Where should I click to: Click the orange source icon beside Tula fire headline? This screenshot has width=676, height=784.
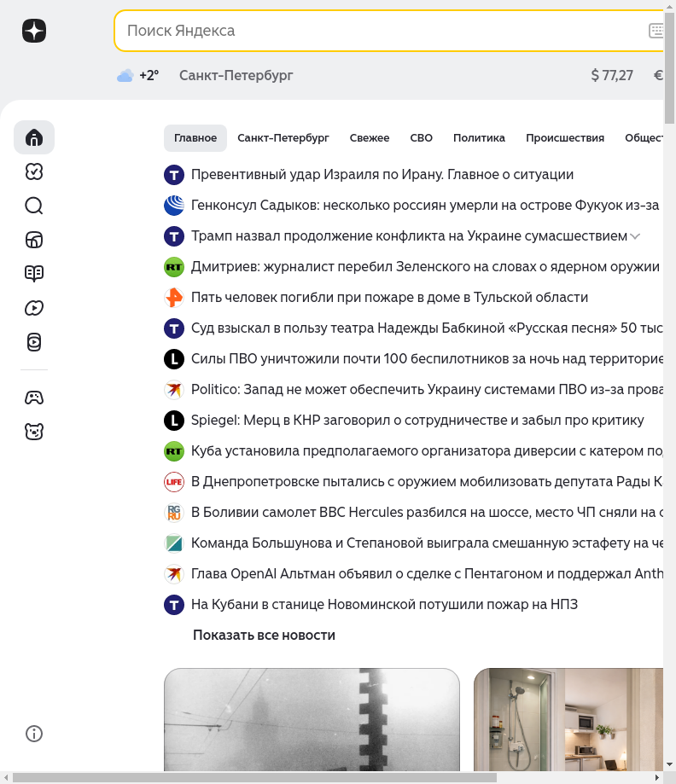(174, 298)
